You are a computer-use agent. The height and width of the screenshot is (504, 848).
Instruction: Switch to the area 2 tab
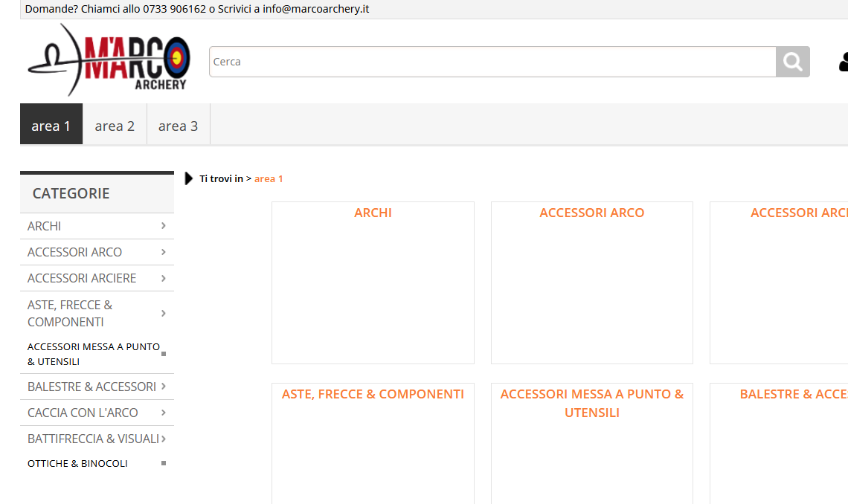[115, 126]
